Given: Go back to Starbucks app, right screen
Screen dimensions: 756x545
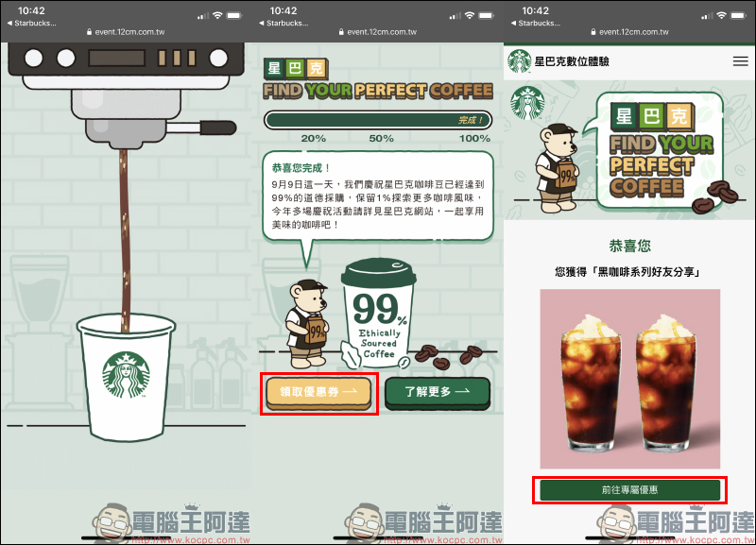Looking at the screenshot, I should pyautogui.click(x=536, y=23).
